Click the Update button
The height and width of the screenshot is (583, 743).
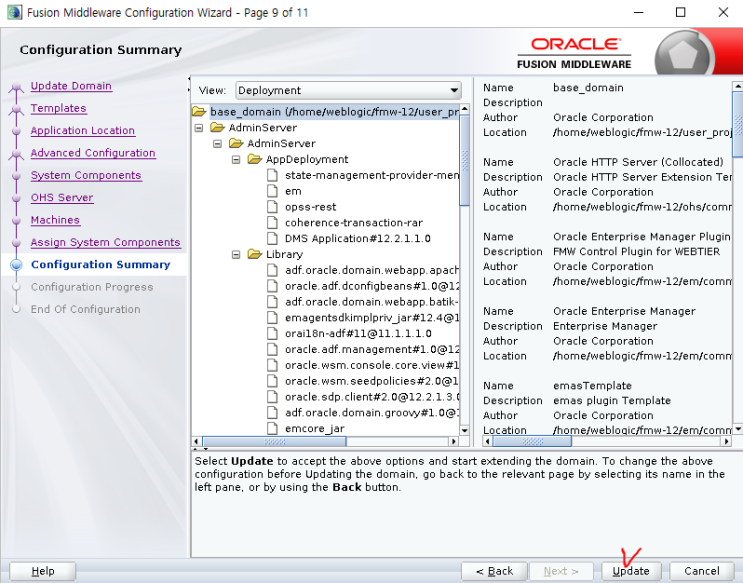click(633, 571)
